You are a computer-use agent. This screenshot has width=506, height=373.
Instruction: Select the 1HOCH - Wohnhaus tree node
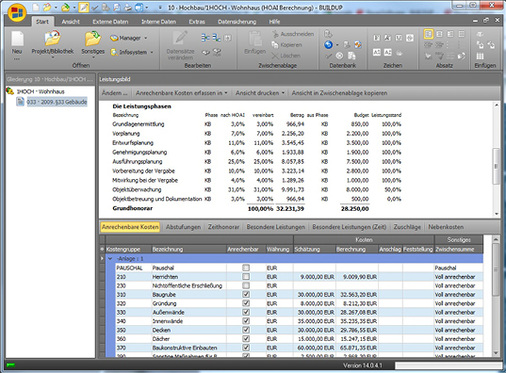41,91
